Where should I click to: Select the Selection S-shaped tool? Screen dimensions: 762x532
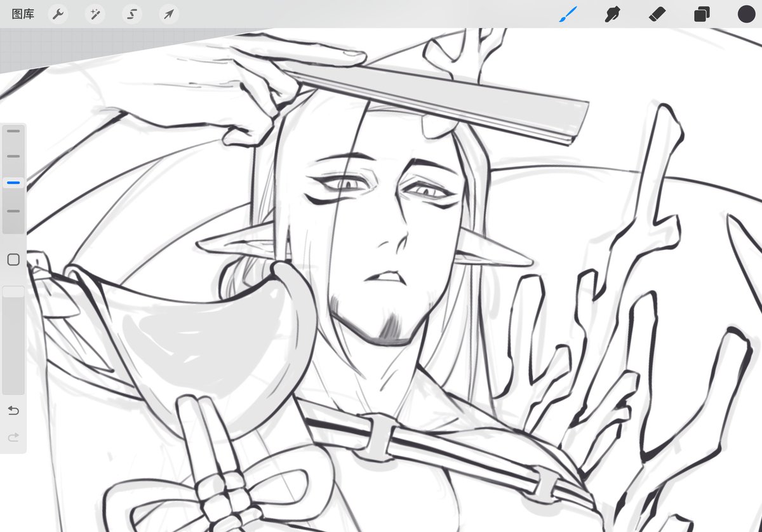(x=132, y=14)
